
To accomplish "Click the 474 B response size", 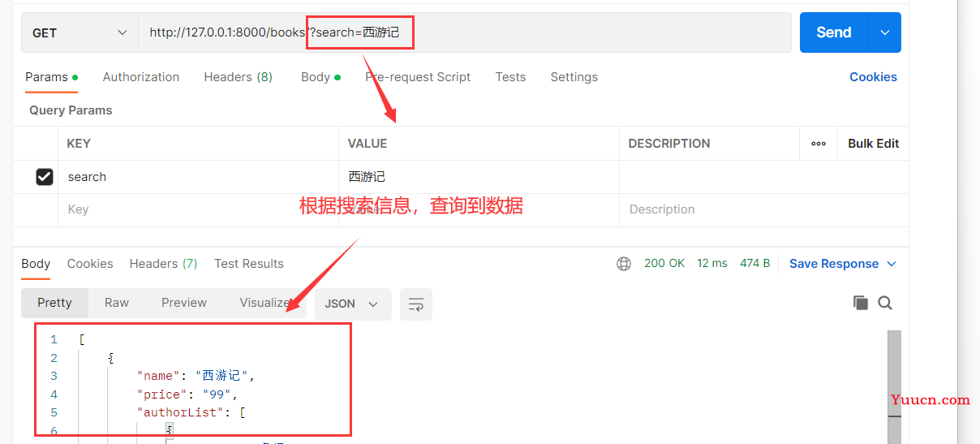I will pyautogui.click(x=755, y=264).
